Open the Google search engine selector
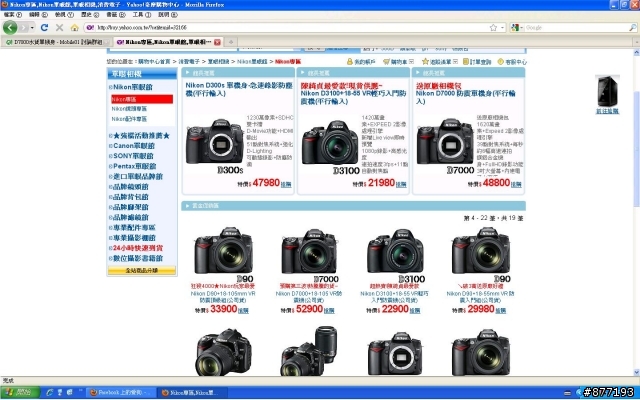640x400 pixels. 516,27
